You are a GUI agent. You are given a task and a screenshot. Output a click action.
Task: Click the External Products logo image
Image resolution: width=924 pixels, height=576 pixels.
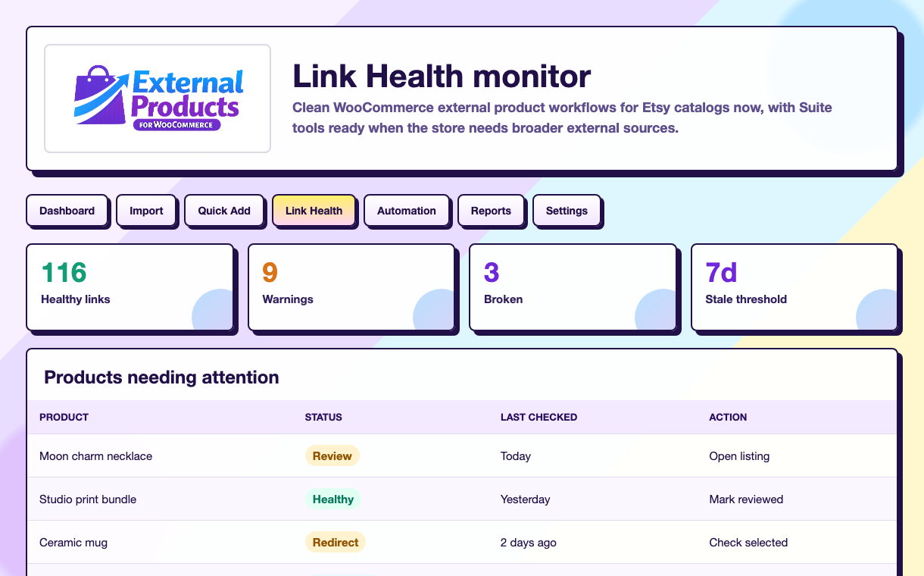click(x=158, y=99)
